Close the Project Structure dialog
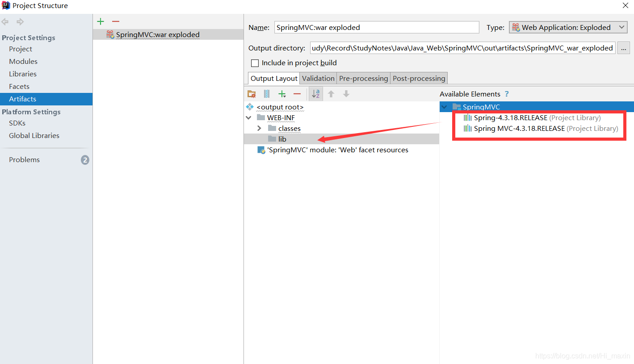The height and width of the screenshot is (364, 634). click(x=626, y=6)
